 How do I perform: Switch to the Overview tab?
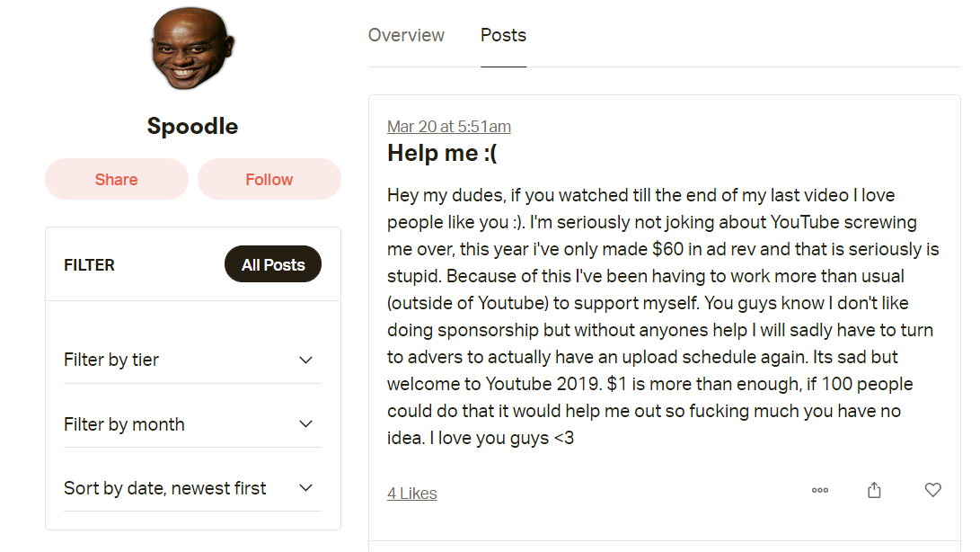click(406, 35)
